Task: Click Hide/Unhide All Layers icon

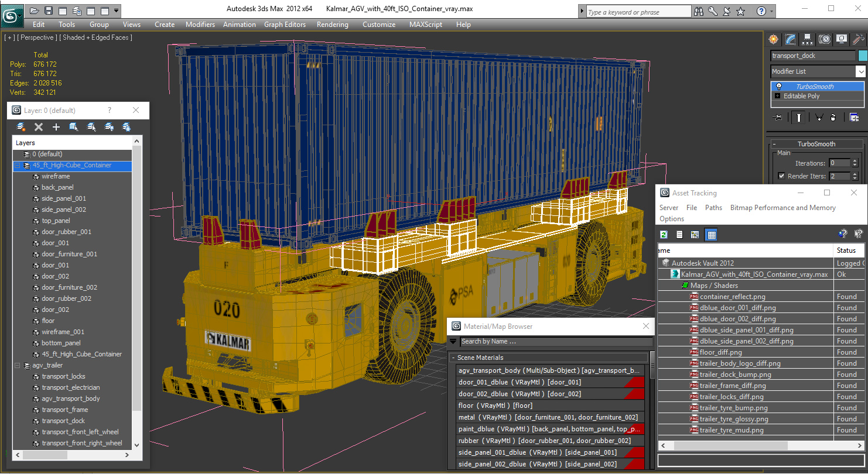Action: (x=109, y=127)
